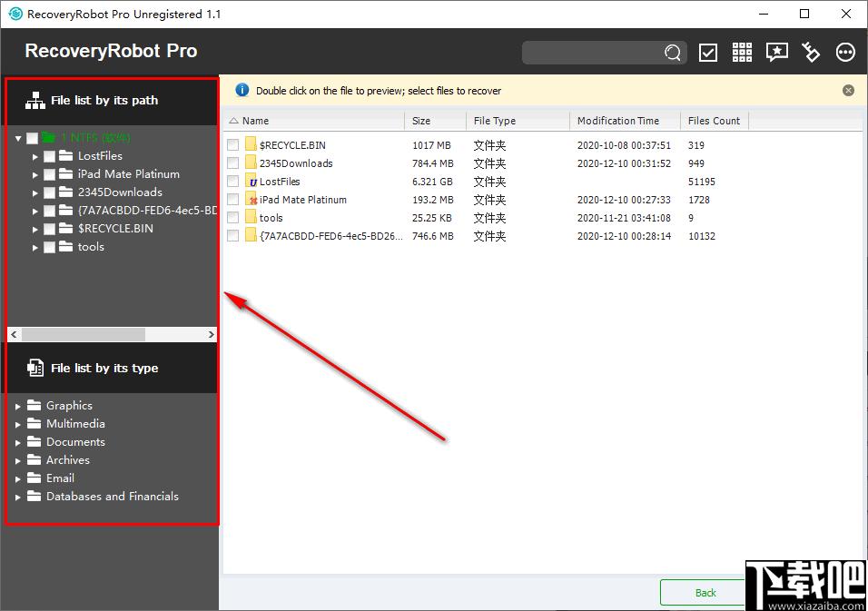Click the file type list header icon
Viewport: 868px width, 611px height.
35,368
